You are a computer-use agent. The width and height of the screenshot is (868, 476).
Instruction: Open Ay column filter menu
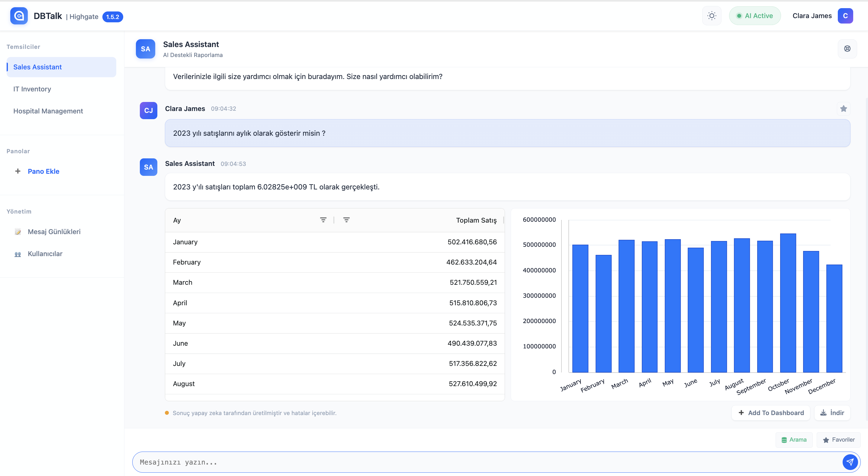coord(323,220)
